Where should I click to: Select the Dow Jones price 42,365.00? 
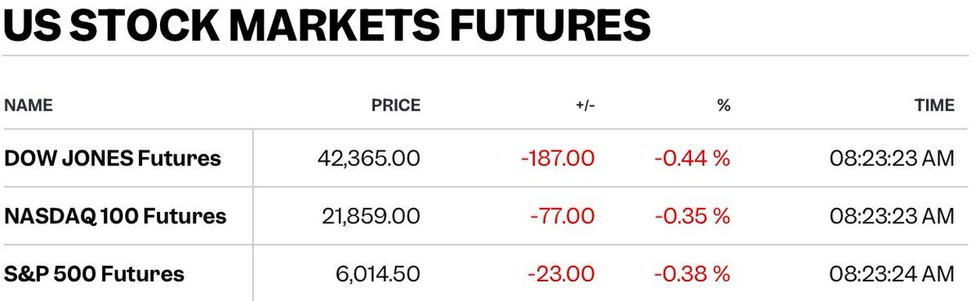pos(368,159)
